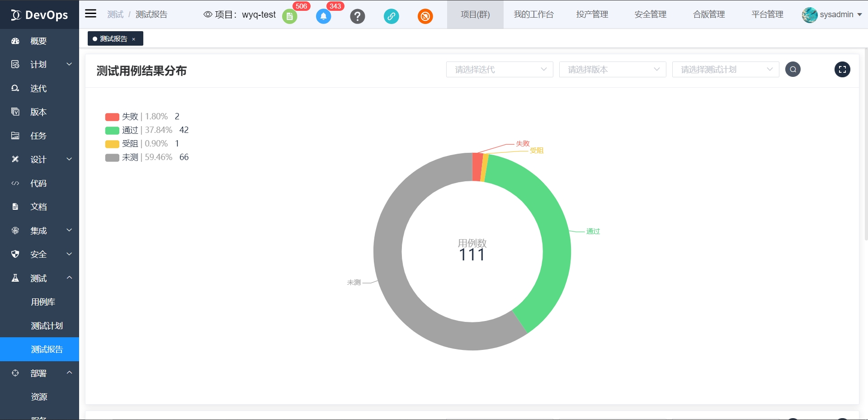Image resolution: width=868 pixels, height=420 pixels.
Task: Open 测试计划 from the sidebar
Action: point(47,326)
